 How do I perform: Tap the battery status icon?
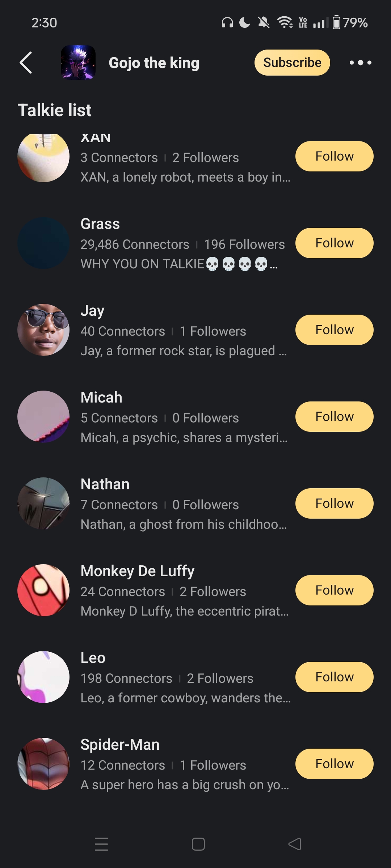tap(336, 23)
